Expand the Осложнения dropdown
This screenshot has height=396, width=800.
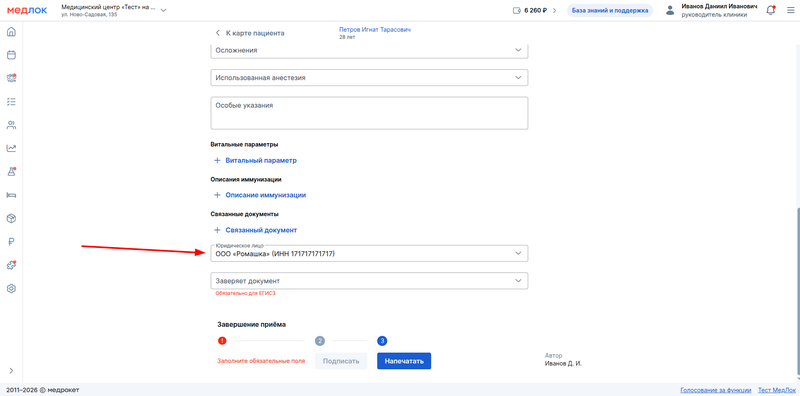click(369, 51)
